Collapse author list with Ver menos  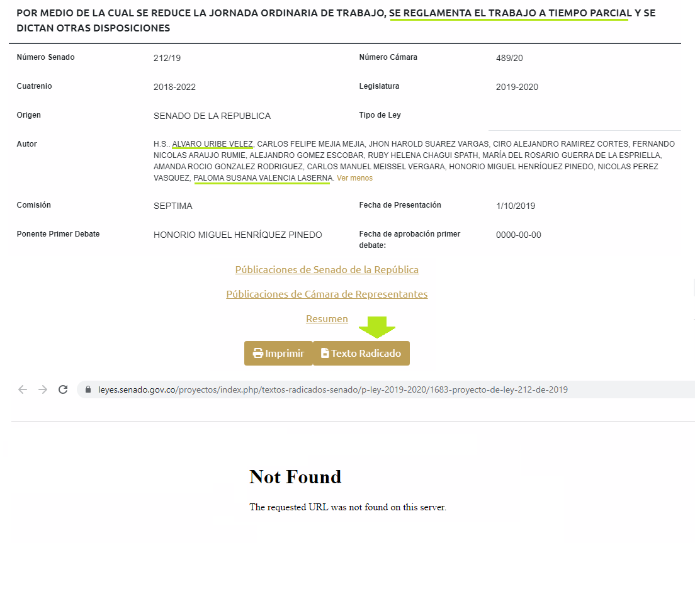click(x=354, y=177)
